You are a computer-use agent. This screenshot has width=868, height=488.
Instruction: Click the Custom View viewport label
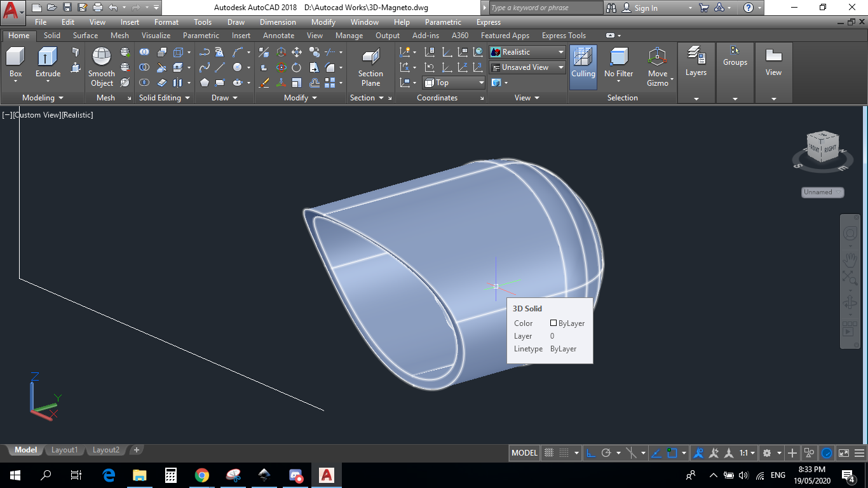click(x=36, y=115)
